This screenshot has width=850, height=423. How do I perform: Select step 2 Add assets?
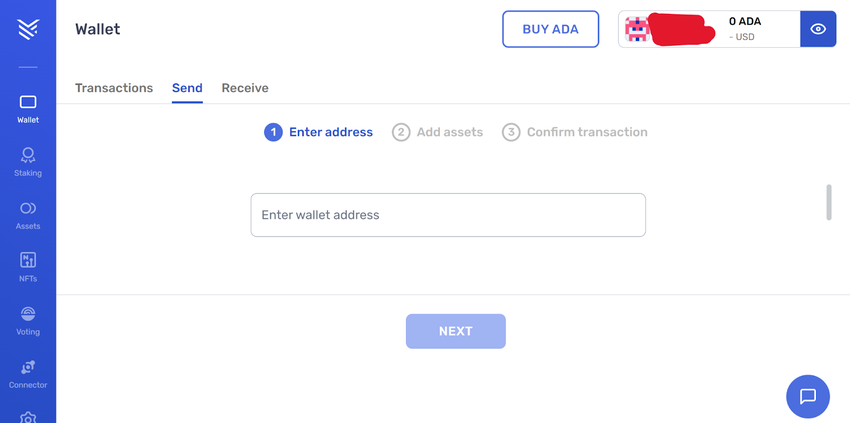tap(438, 132)
